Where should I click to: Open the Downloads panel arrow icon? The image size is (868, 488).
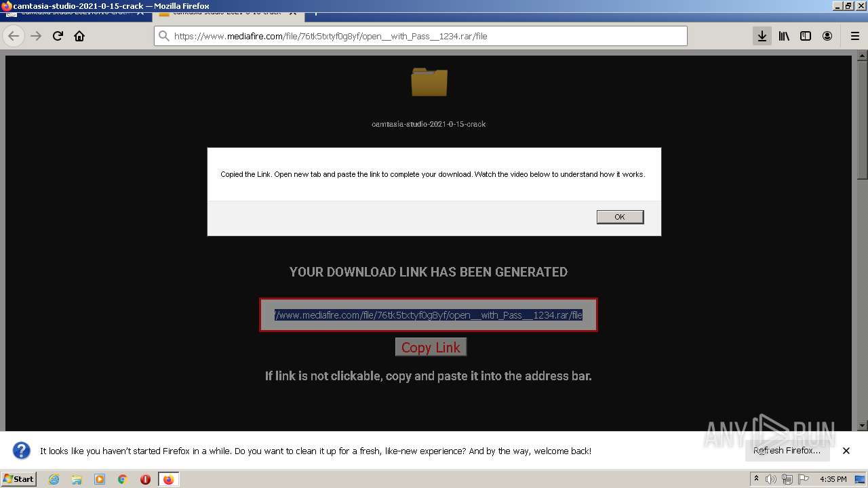coord(762,36)
